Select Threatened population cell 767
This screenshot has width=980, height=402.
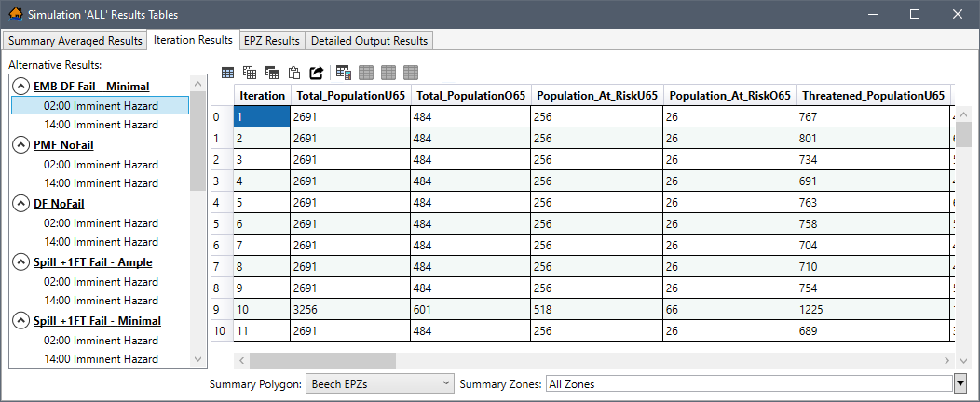pos(873,116)
